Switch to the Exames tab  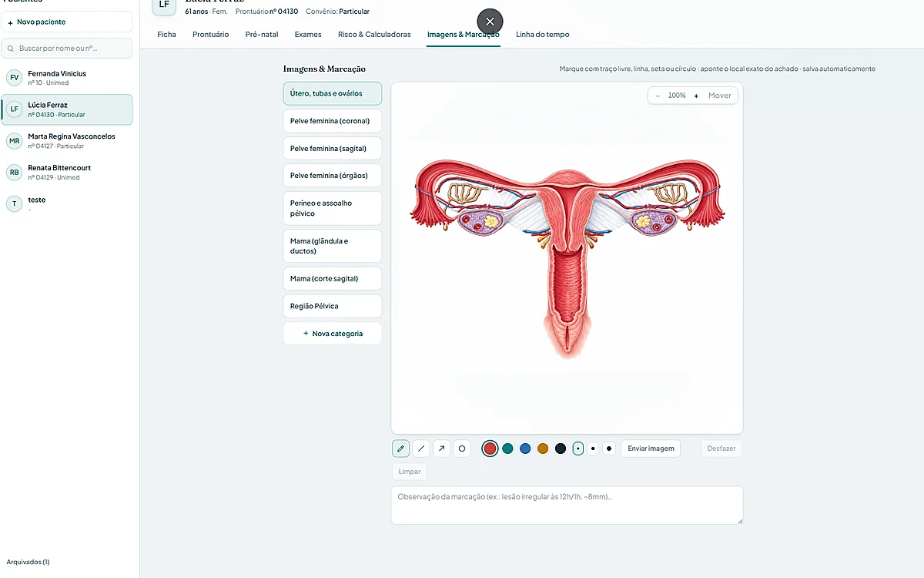308,35
